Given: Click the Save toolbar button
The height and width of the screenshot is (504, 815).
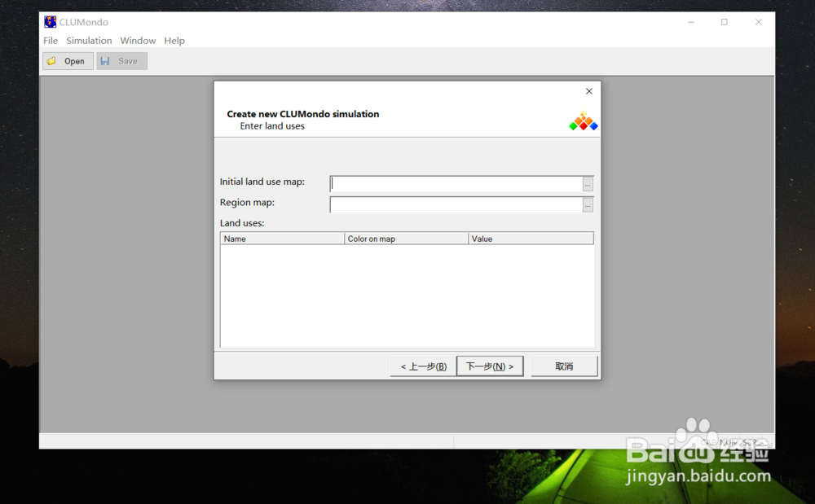Looking at the screenshot, I should pos(121,61).
